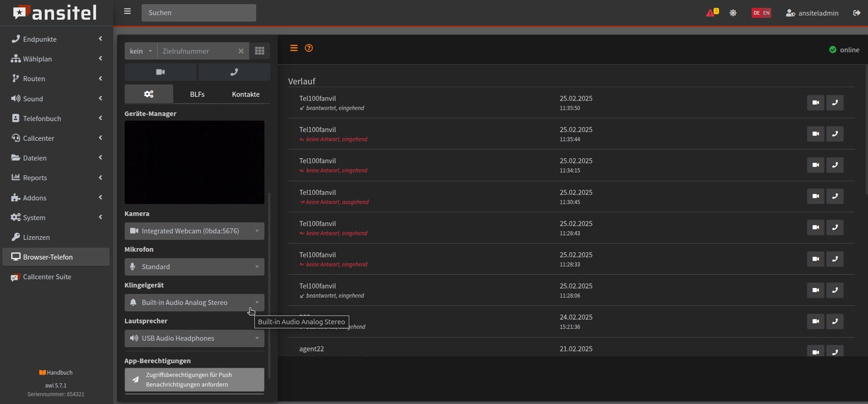Expand the Callcenter sidebar menu

pyautogui.click(x=56, y=138)
